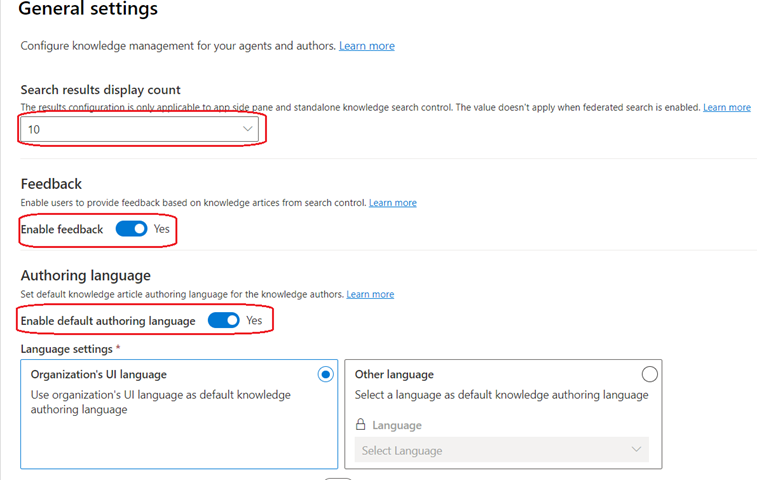Click the Other language card description
Image resolution: width=757 pixels, height=480 pixels.
(502, 395)
